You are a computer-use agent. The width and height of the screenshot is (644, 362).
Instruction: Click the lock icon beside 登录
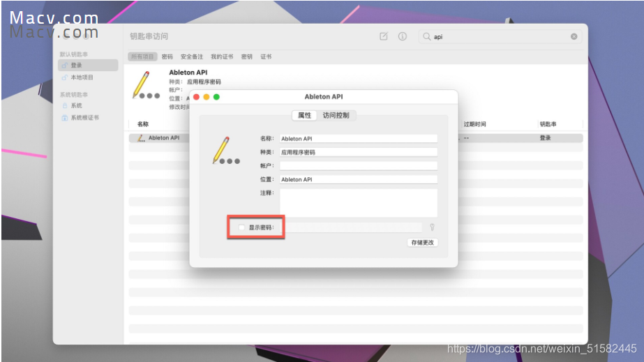click(x=64, y=66)
